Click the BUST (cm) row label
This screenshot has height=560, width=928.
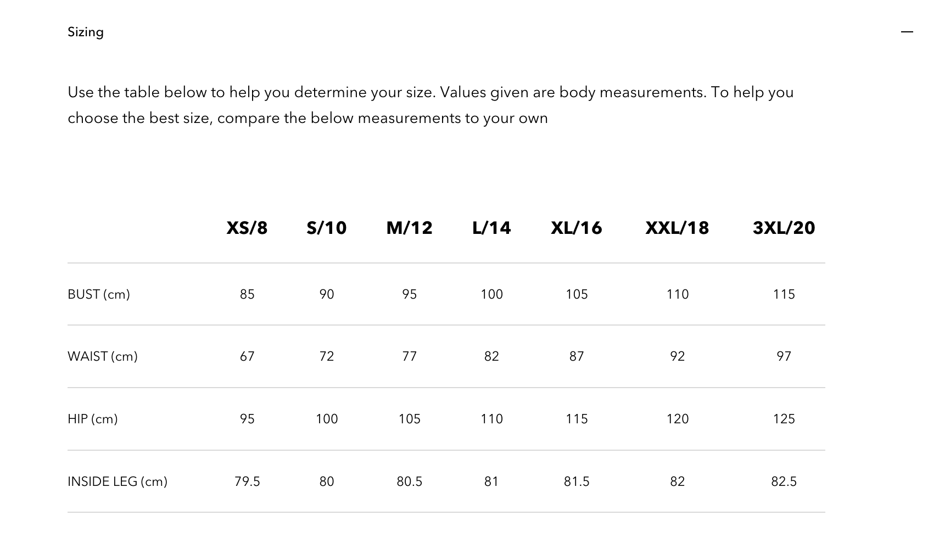[x=99, y=294]
